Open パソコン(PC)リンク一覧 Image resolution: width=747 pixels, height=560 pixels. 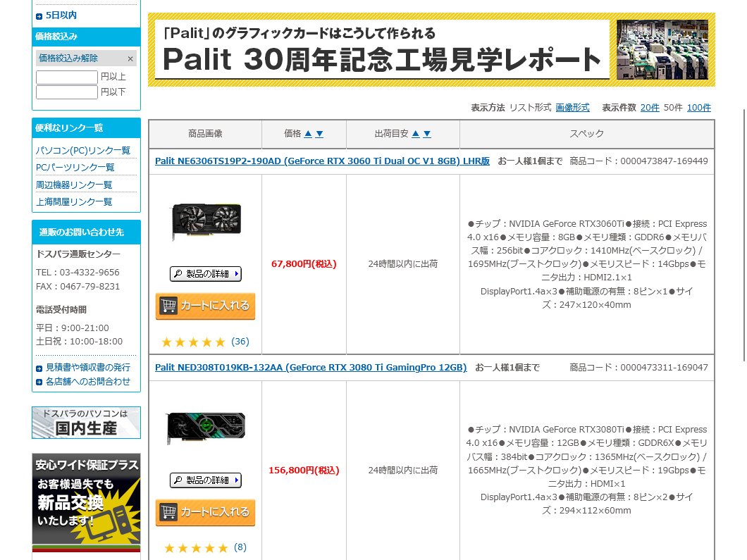83,151
